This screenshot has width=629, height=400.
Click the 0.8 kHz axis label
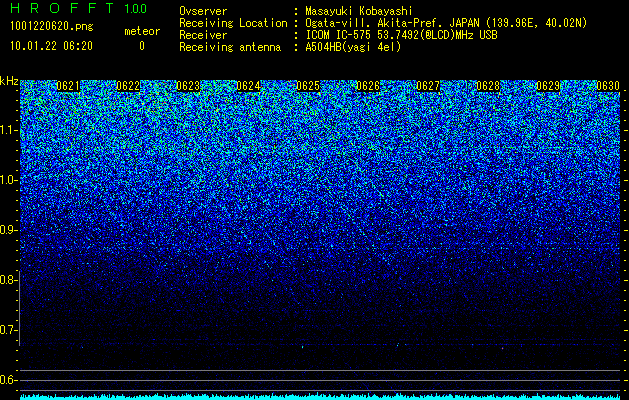pyautogui.click(x=8, y=280)
